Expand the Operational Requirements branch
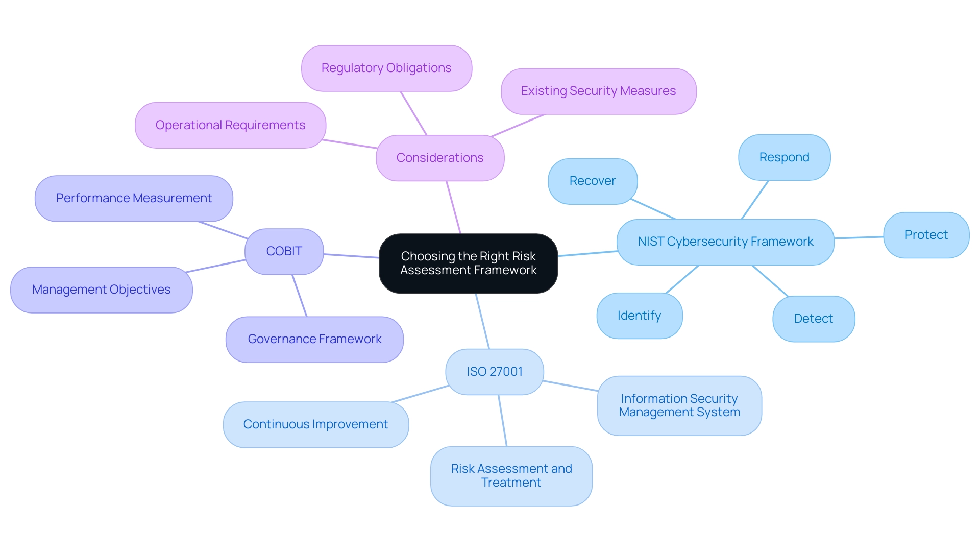The width and height of the screenshot is (980, 553). 229,124
